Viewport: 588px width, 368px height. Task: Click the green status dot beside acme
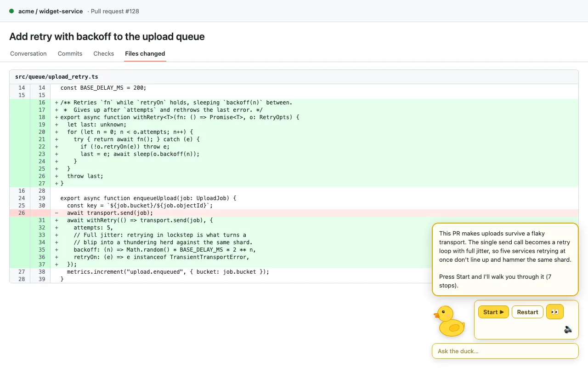pyautogui.click(x=11, y=11)
